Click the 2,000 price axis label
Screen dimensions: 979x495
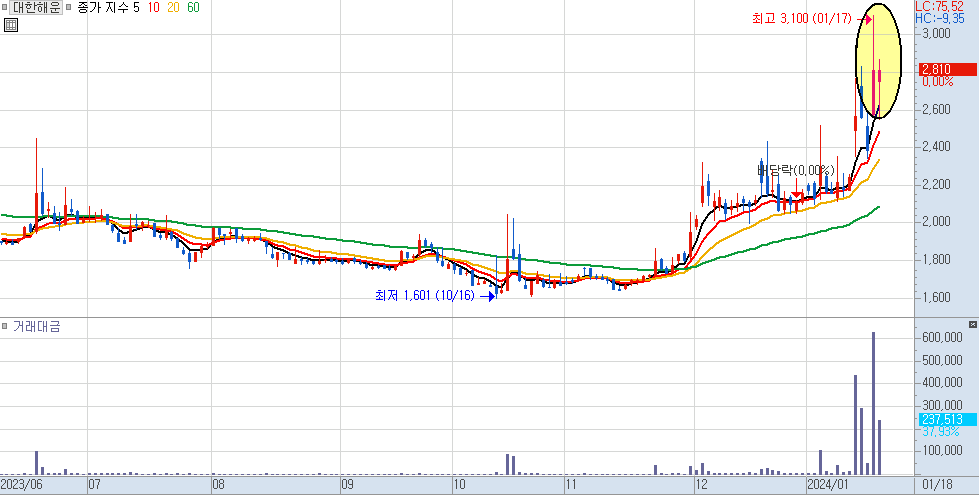point(937,222)
